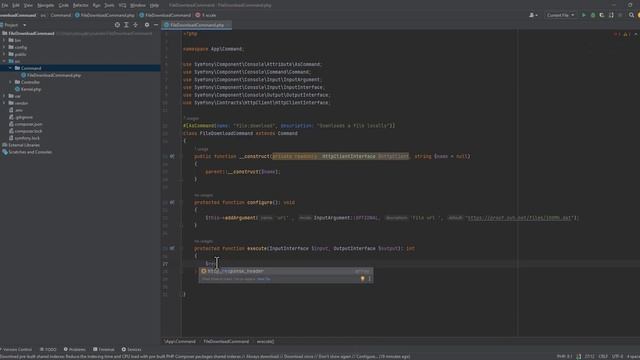Open the Window menu

point(138,5)
